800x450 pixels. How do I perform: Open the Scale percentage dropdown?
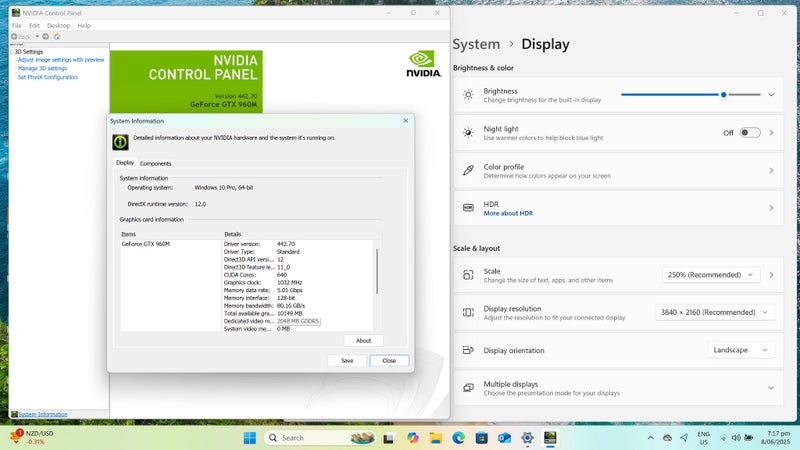coord(711,275)
